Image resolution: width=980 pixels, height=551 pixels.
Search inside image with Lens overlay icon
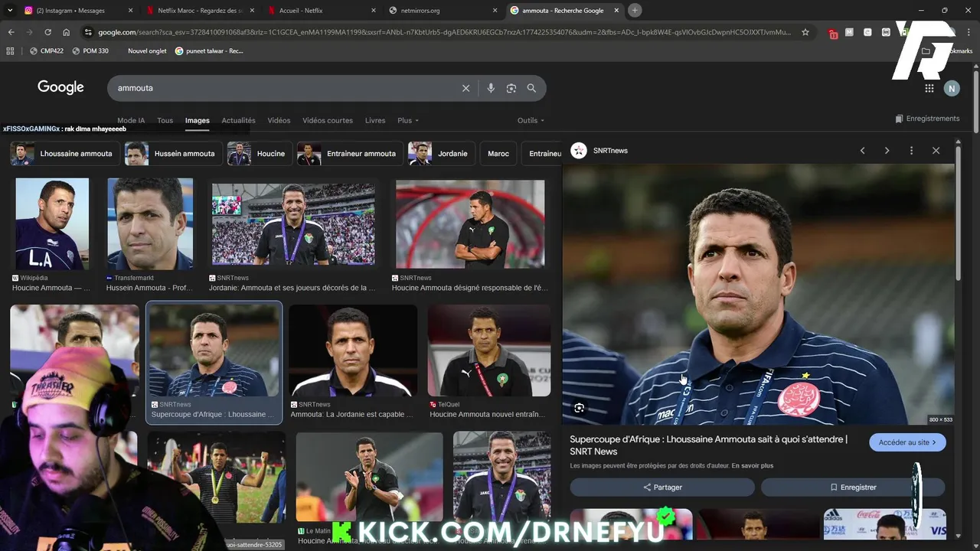pyautogui.click(x=580, y=408)
